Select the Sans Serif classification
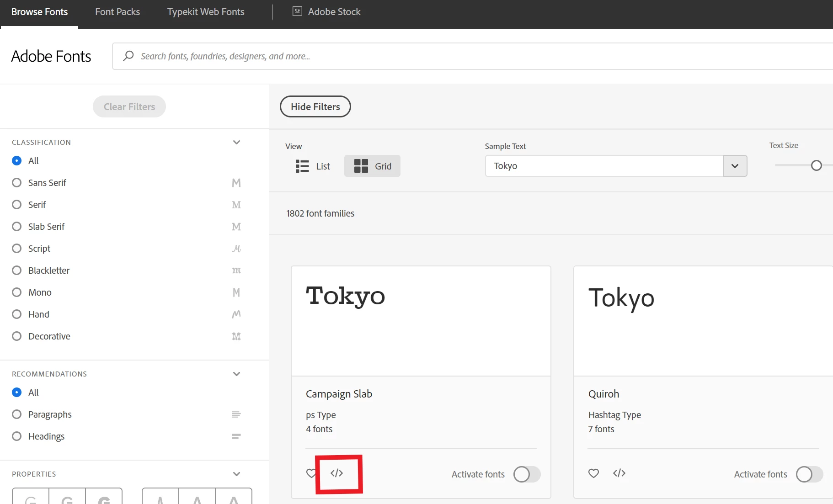This screenshot has width=833, height=504. [17, 183]
